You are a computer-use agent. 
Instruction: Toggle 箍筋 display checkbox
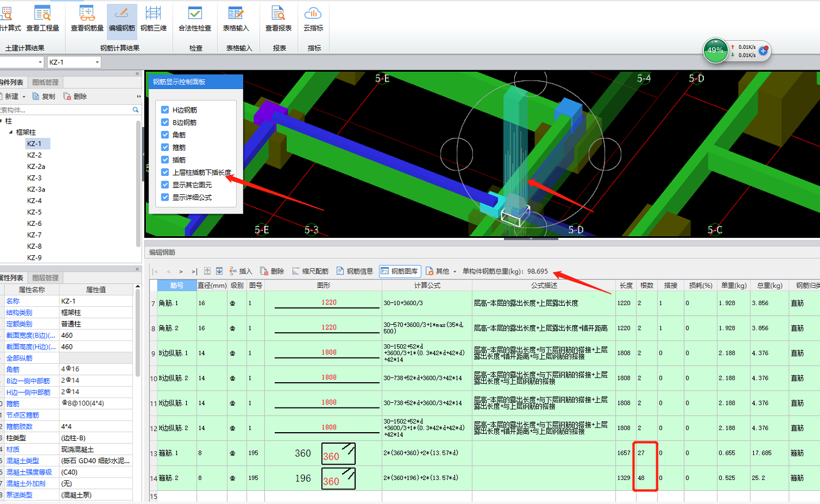[x=165, y=147]
